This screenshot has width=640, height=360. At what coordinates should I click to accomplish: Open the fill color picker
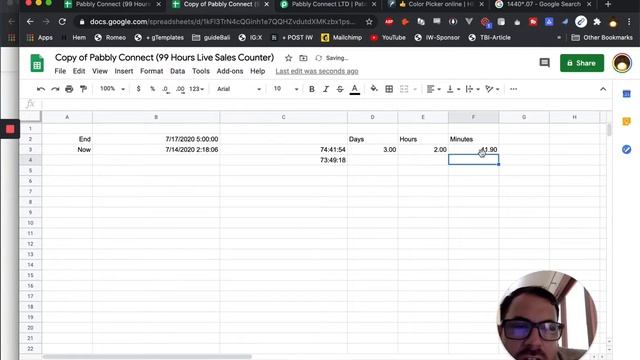point(374,89)
